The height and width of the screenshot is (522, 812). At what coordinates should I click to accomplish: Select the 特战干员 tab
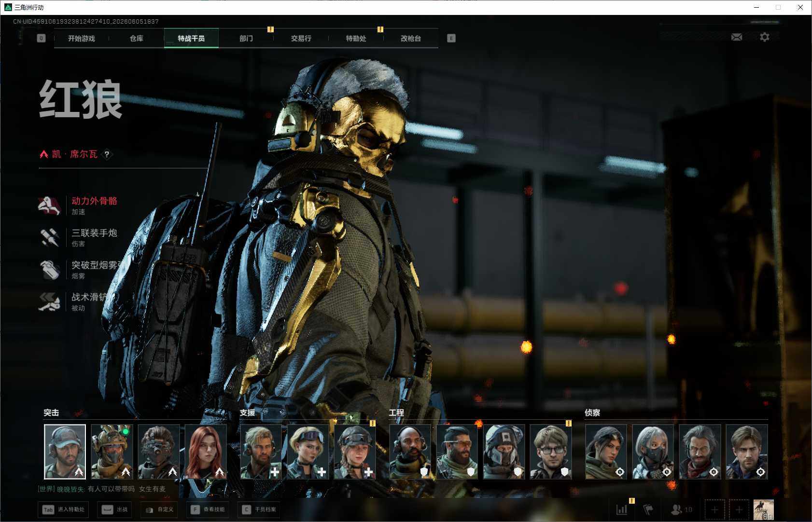191,38
